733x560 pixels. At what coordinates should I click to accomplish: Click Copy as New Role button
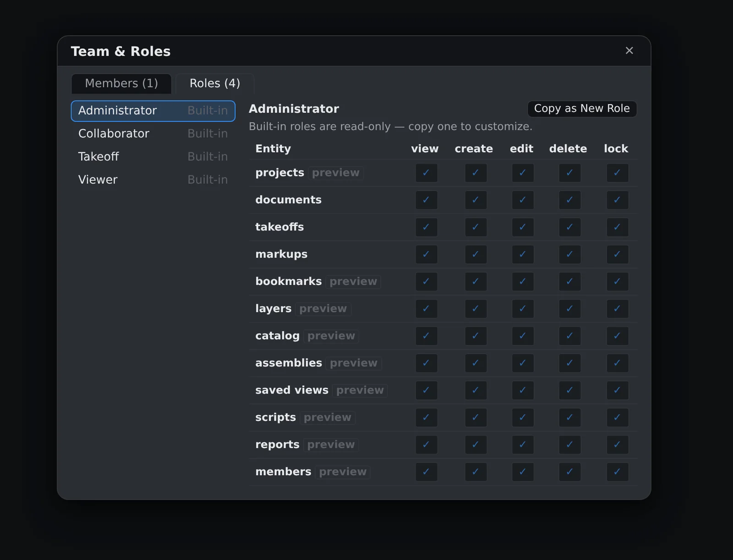click(582, 109)
